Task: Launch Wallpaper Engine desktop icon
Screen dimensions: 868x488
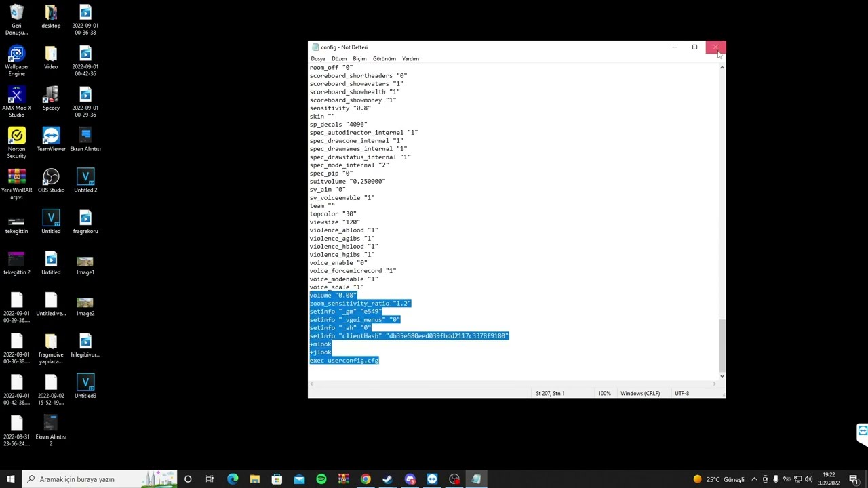Action: (x=16, y=61)
